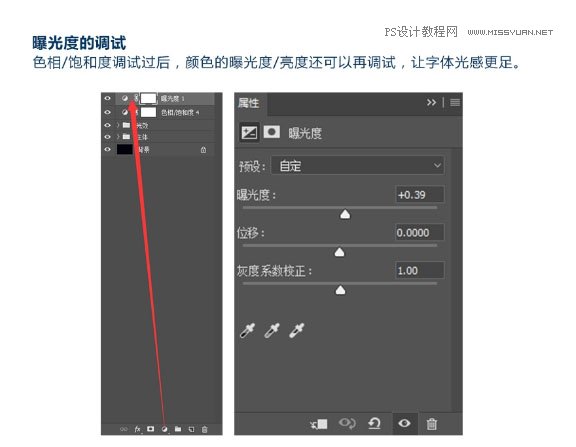Create new fill or adjustment layer
Viewport: 576px width, 447px height.
click(x=165, y=429)
